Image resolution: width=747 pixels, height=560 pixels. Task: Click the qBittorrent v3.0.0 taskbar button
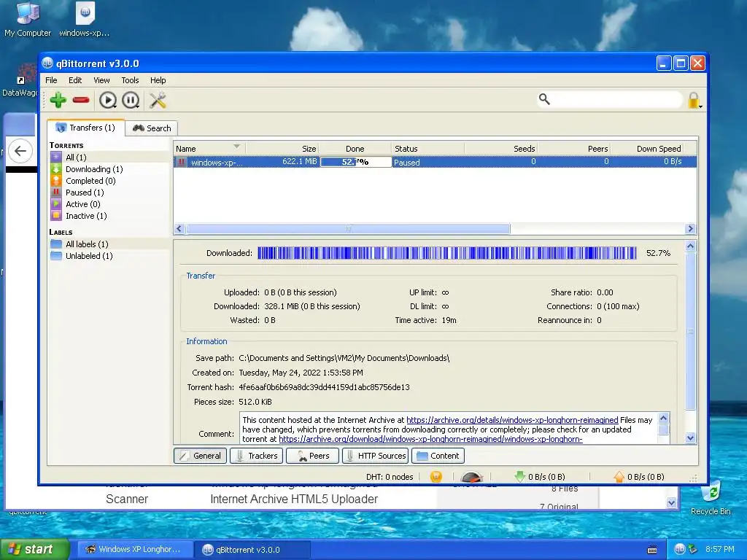(252, 550)
